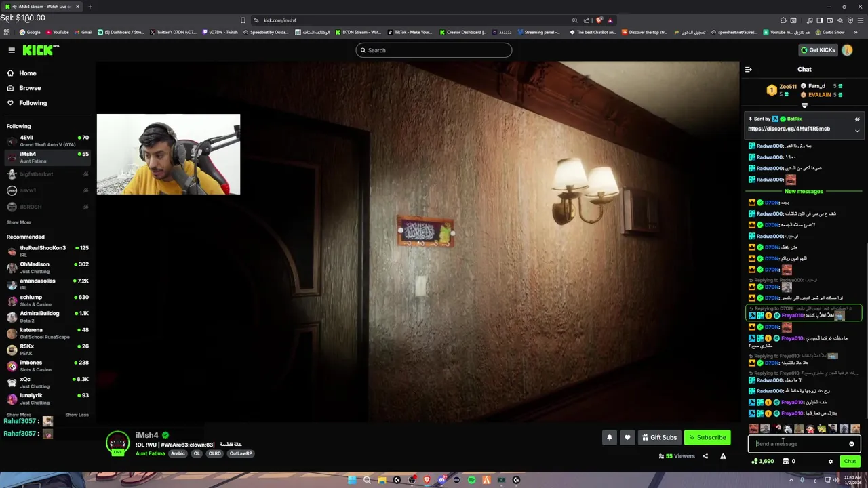
Task: Share the stream icon
Action: pyautogui.click(x=705, y=456)
